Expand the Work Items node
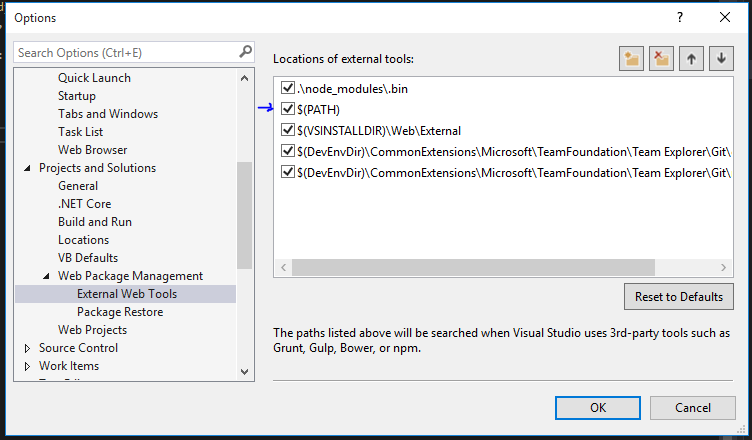 point(27,366)
